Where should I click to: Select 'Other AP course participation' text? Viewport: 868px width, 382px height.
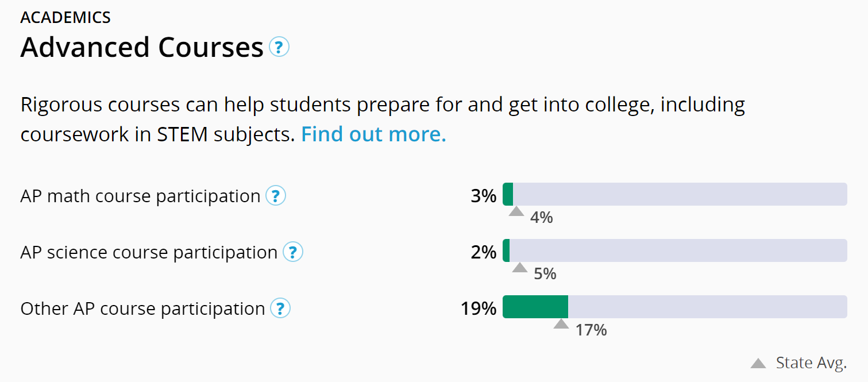click(142, 308)
